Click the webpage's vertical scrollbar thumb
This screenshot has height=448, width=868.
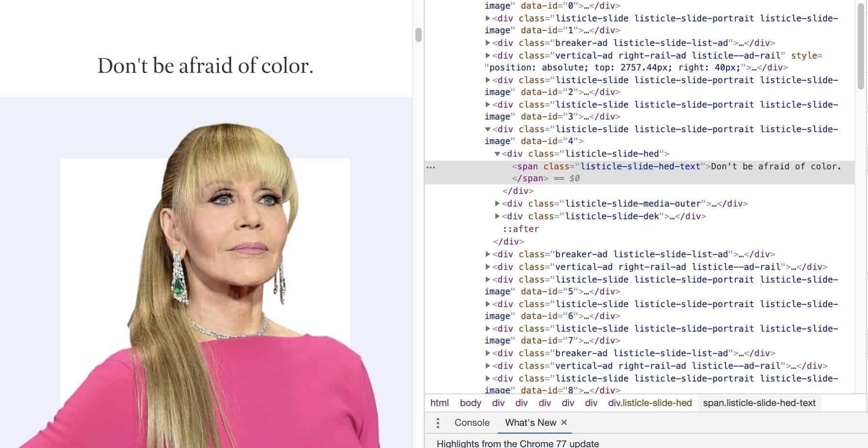coord(419,35)
